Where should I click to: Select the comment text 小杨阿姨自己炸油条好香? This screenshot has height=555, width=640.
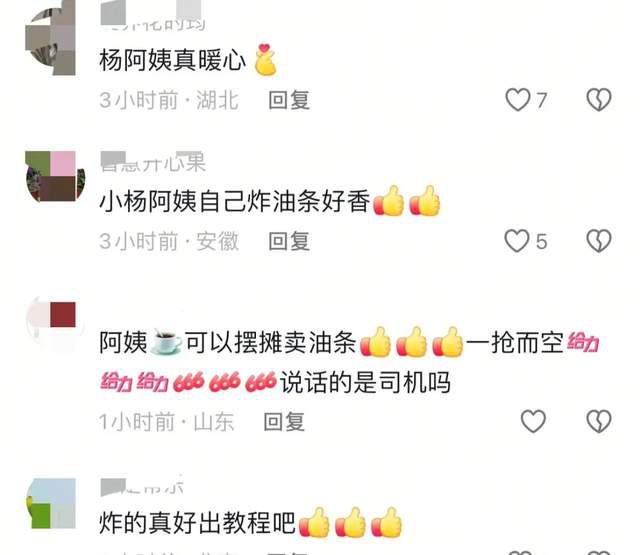tap(234, 201)
